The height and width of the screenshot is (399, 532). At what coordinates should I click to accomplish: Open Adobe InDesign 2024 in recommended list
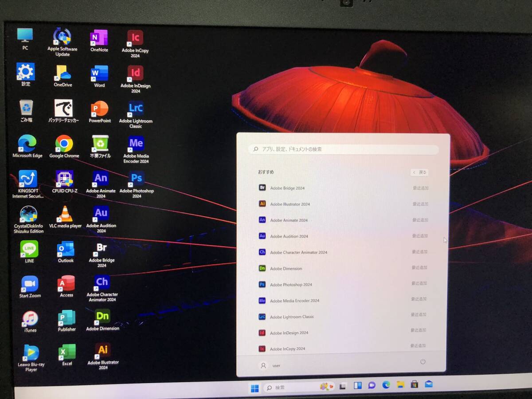point(343,332)
